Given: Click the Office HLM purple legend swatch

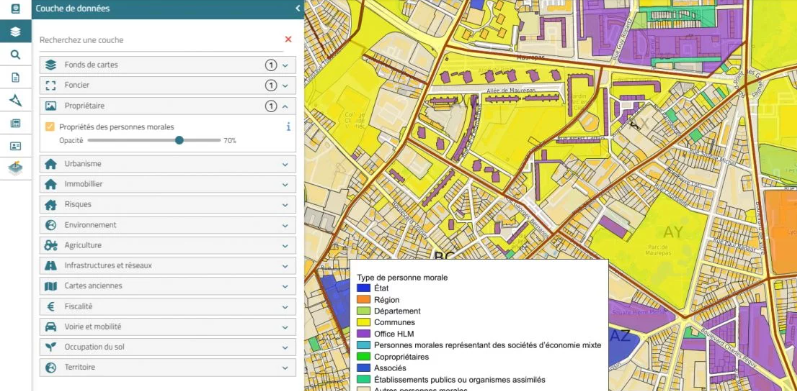Looking at the screenshot, I should 363,334.
